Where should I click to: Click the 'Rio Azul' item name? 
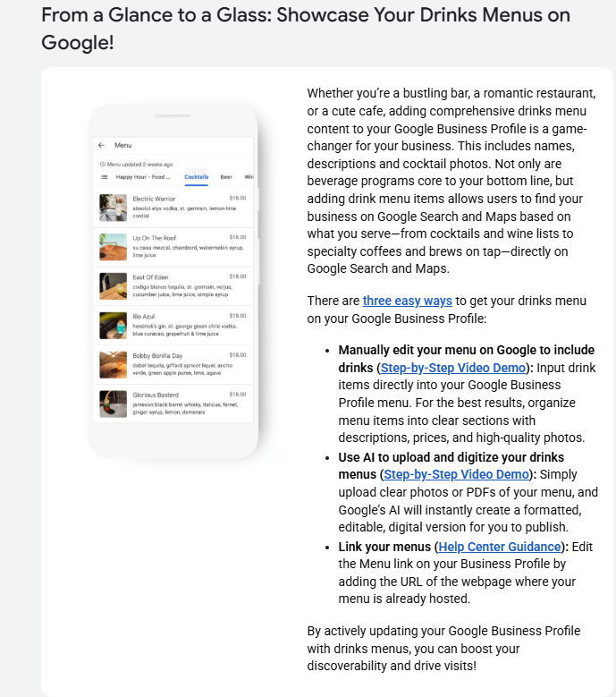click(144, 317)
